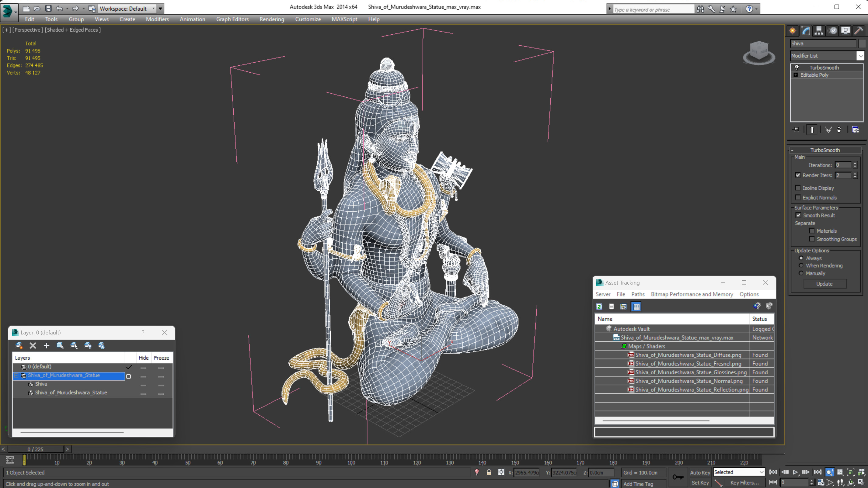Click Create New Layer icon in the Layer dialog
Image resolution: width=868 pixels, height=488 pixels.
point(19,345)
